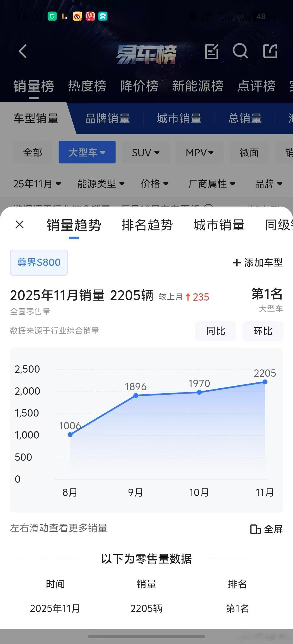The image size is (293, 644).
Task: Select the 微面 category filter
Action: (x=249, y=152)
